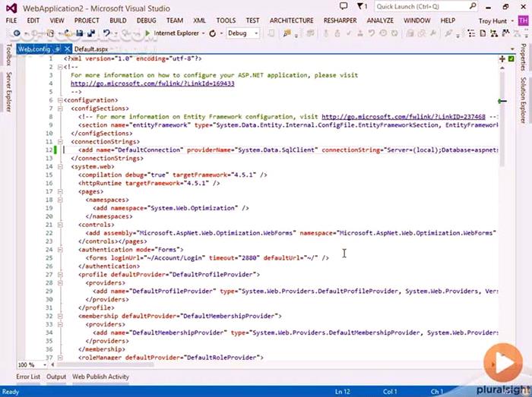Click the green status check icon in editor
The image size is (532, 397).
coord(511,59)
